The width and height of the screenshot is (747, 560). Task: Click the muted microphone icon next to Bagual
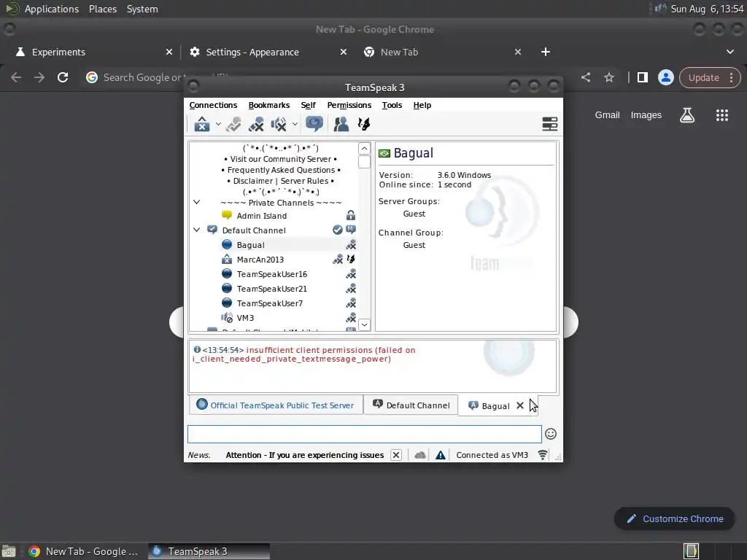351,245
